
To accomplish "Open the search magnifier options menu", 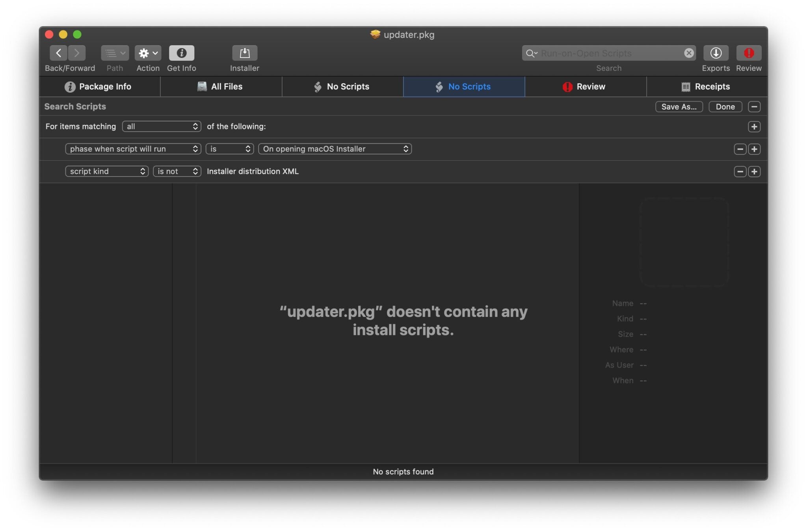I will 532,53.
